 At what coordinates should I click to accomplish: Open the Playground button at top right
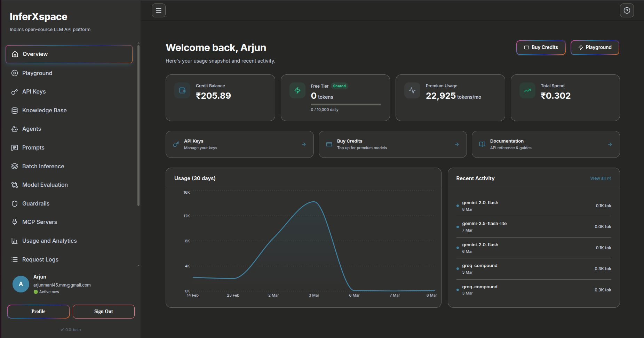(595, 47)
